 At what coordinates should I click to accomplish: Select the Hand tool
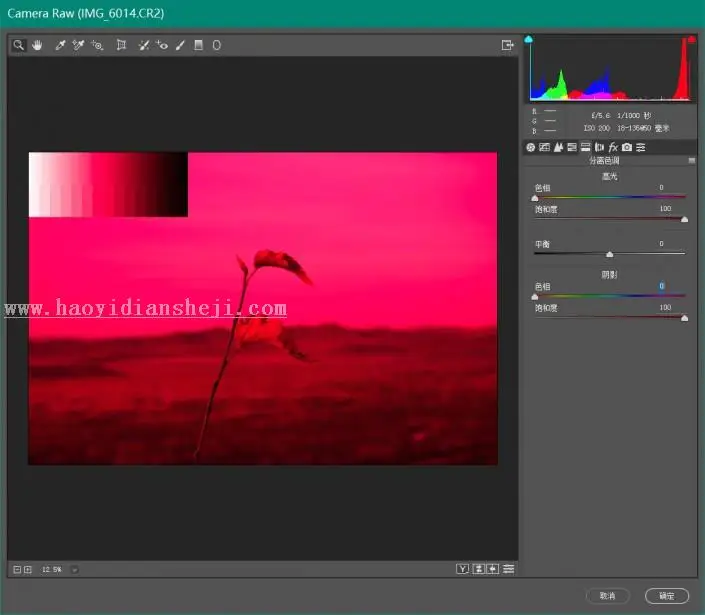37,45
